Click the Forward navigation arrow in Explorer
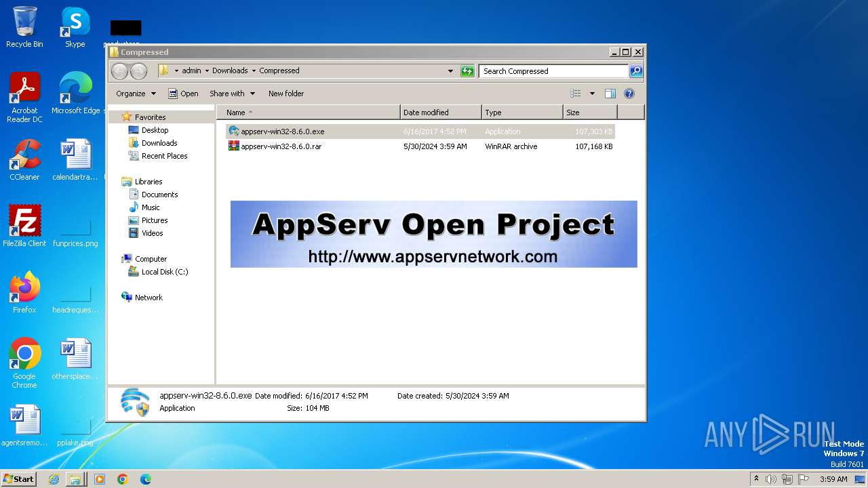The height and width of the screenshot is (488, 868). [x=138, y=70]
